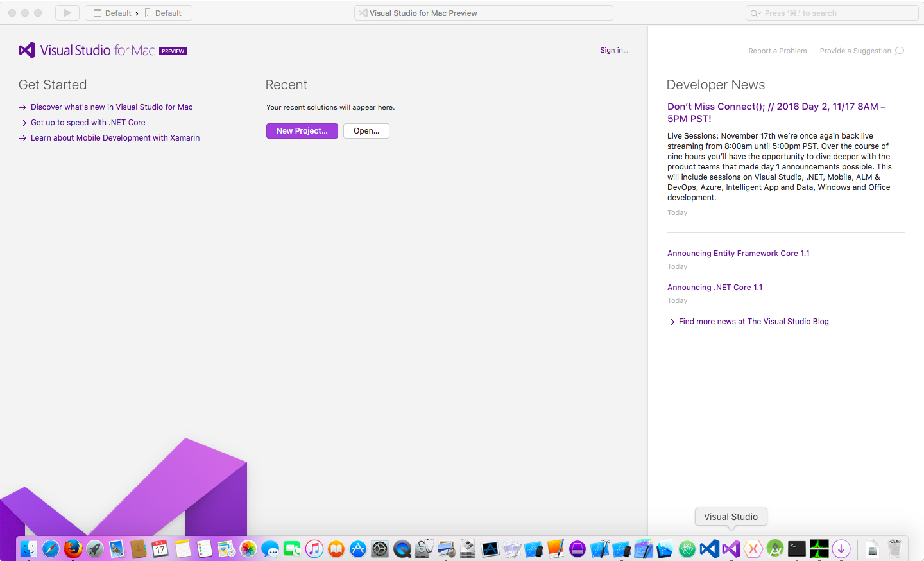Open Announcing .NET Core 1.1 article
Screen dimensions: 924x561
(x=715, y=288)
